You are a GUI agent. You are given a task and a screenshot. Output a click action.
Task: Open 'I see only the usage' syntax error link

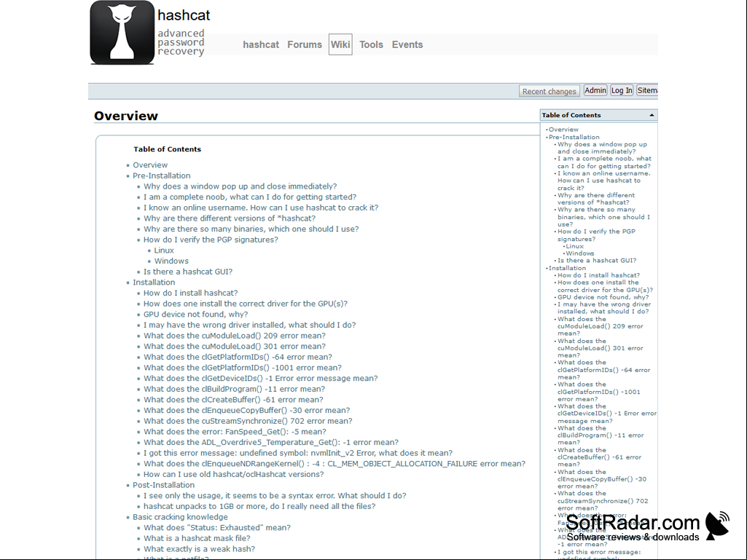point(275,496)
